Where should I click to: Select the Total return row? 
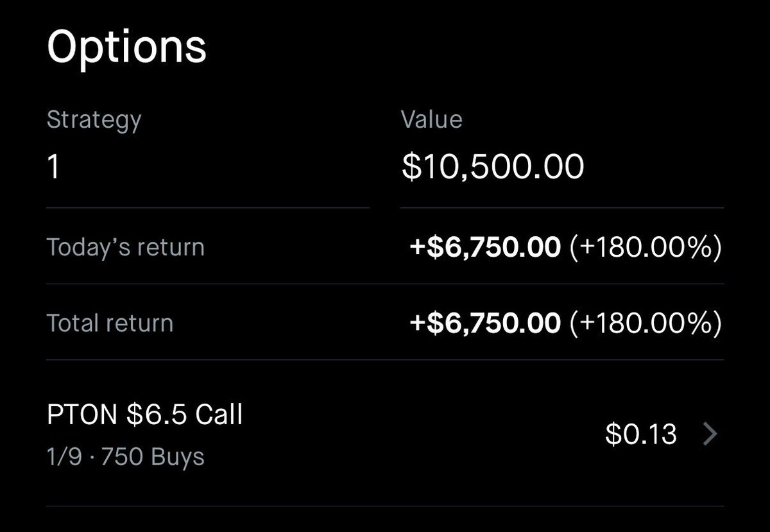pyautogui.click(x=385, y=323)
